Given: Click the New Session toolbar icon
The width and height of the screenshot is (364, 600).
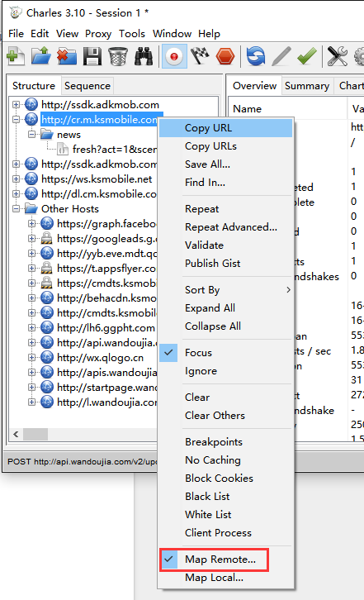Looking at the screenshot, I should click(x=16, y=57).
